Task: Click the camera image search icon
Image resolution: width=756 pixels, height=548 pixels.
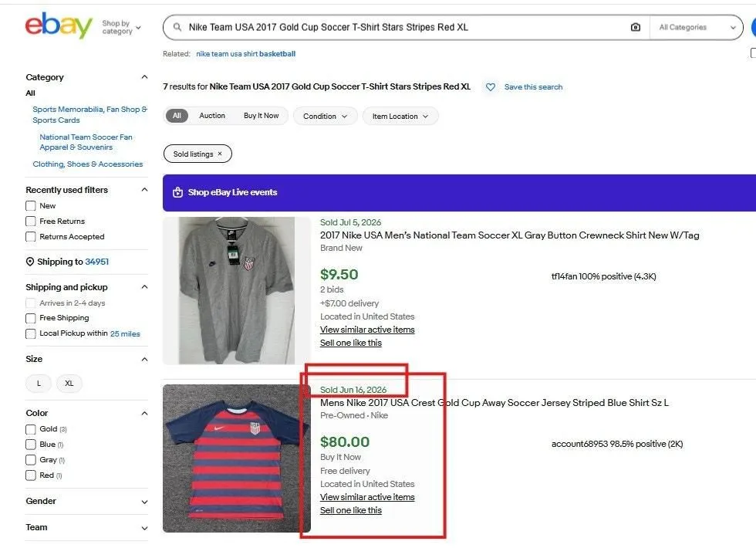Action: 636,27
